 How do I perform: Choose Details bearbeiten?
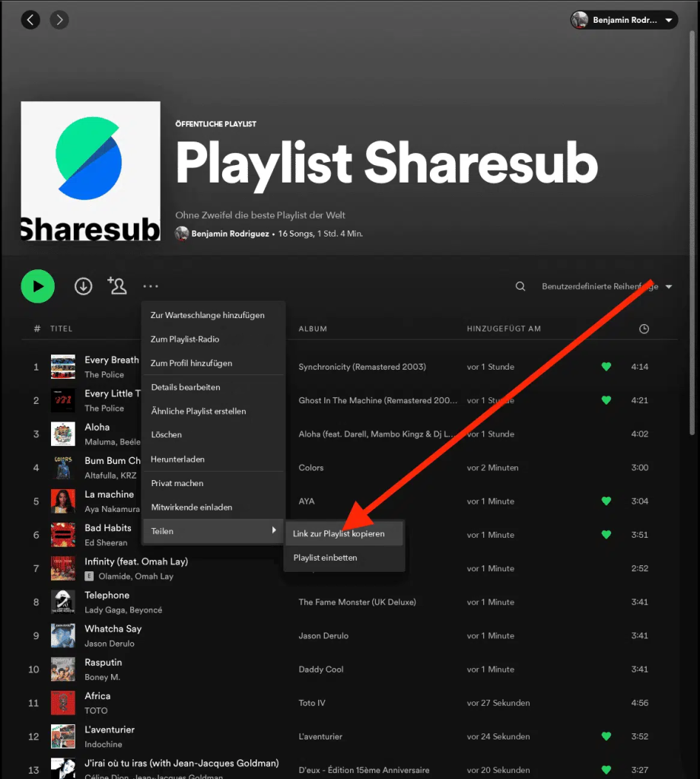click(x=213, y=387)
